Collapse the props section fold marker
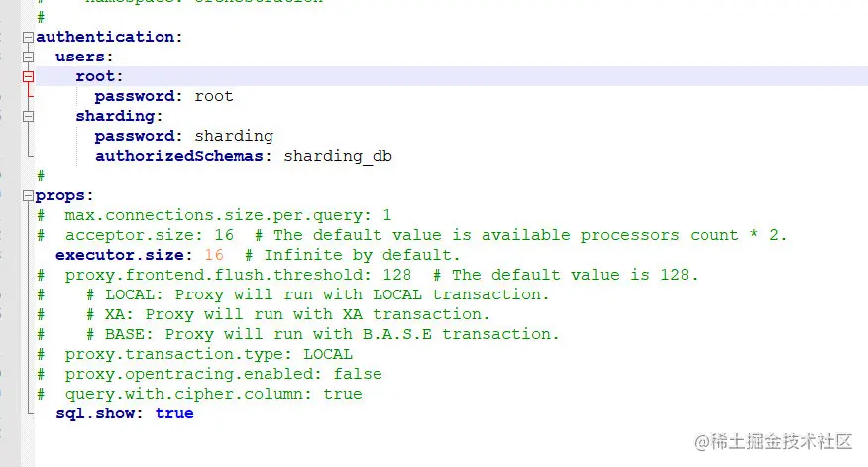 click(28, 195)
